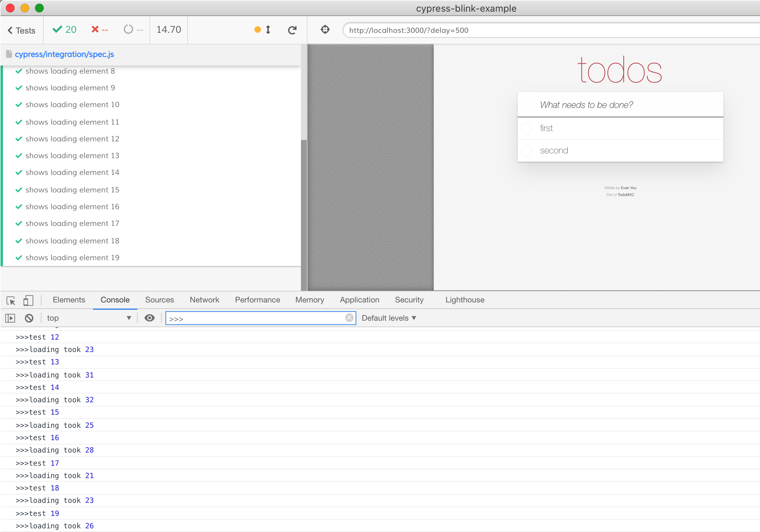Viewport: 760px width, 532px height.
Task: Switch to the Network tab
Action: 204,300
